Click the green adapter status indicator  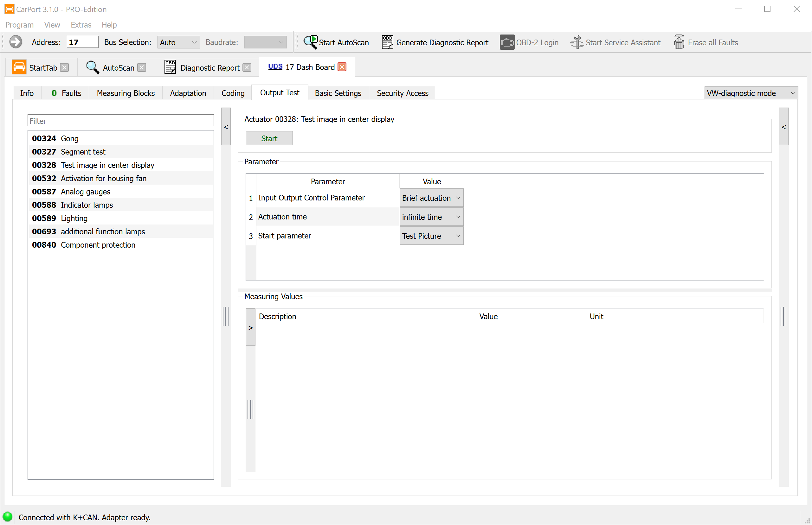pyautogui.click(x=8, y=517)
